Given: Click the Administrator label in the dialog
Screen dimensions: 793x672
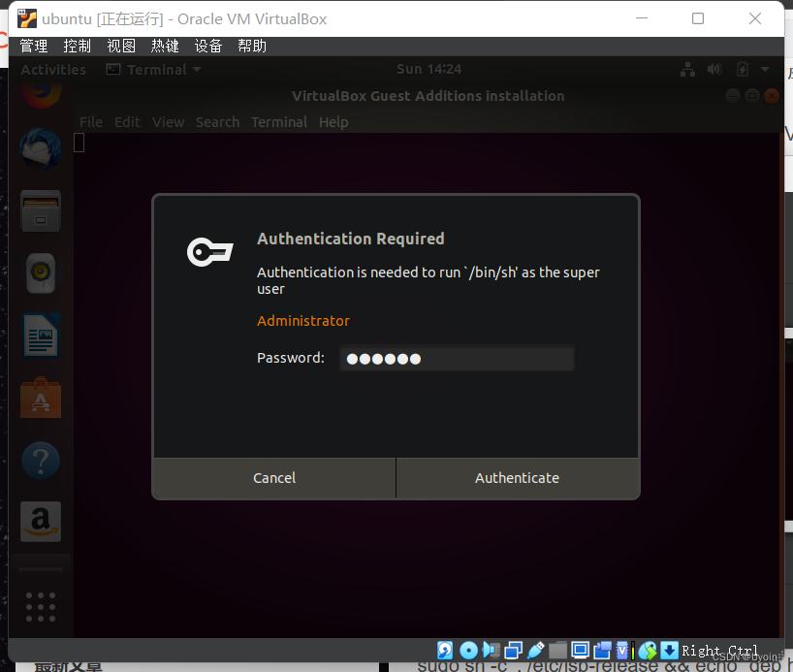Looking at the screenshot, I should (303, 321).
